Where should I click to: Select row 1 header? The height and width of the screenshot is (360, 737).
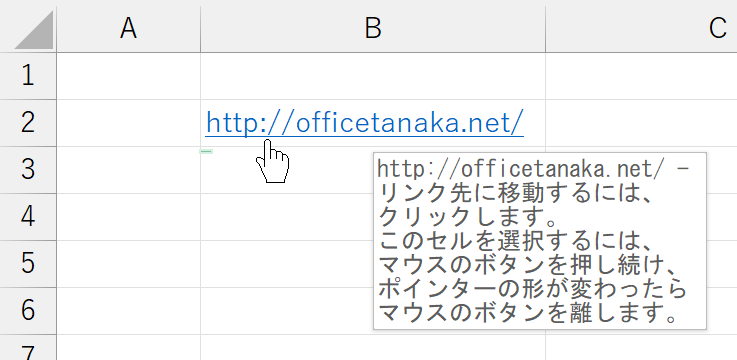point(28,76)
